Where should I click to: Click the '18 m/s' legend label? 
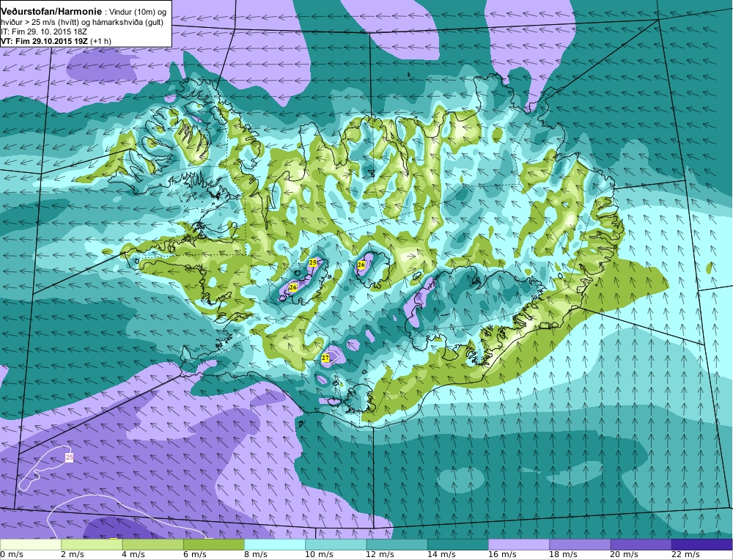(563, 555)
